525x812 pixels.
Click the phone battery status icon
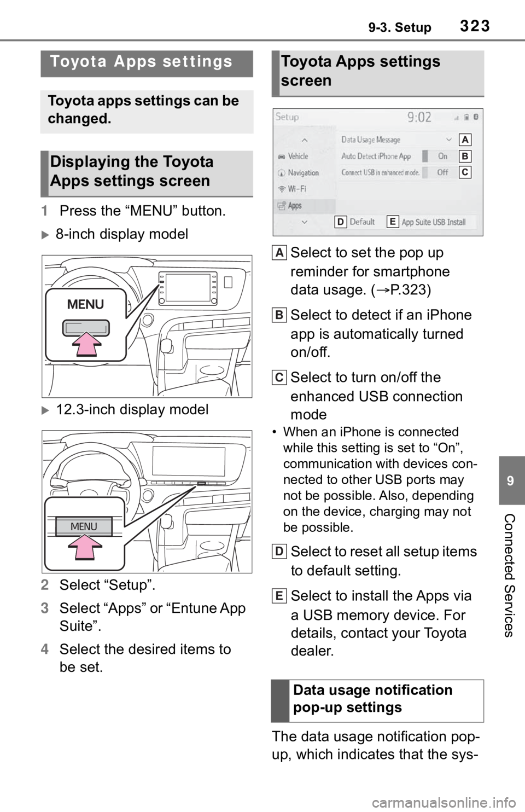466,117
